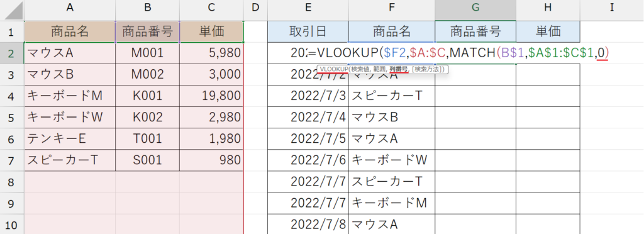Select the date cell 2022/7/5
644x234 pixels.
(x=308, y=139)
